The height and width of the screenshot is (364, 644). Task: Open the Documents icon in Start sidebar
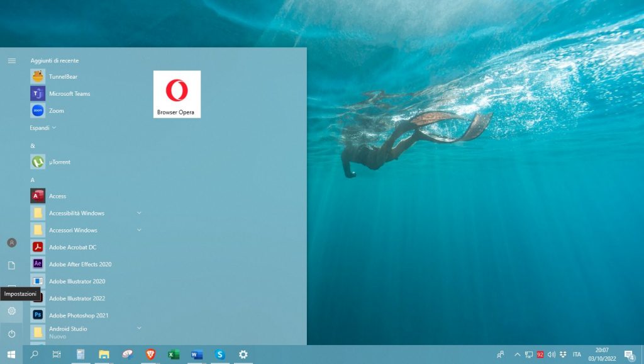point(11,265)
